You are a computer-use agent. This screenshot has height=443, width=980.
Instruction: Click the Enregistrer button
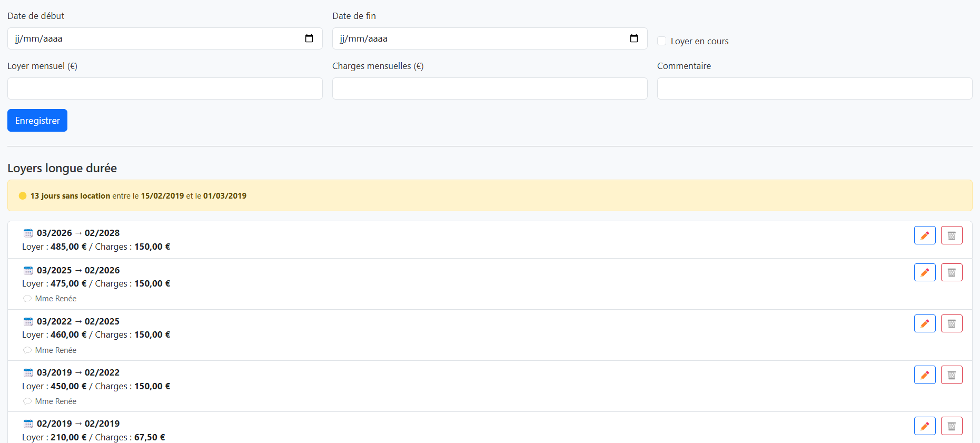point(37,121)
